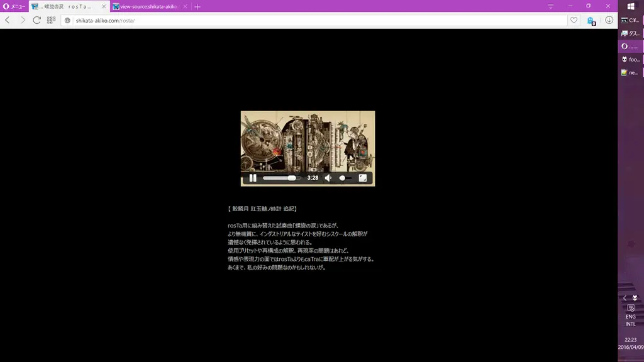Toggle fullscreen for the video

[363, 178]
